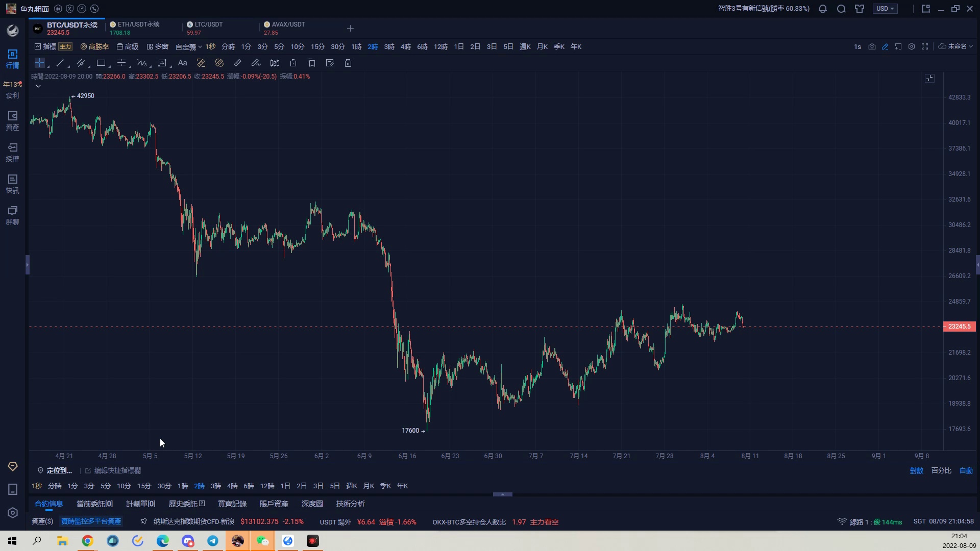
Task: Click the 4時 interval in top toolbar
Action: pyautogui.click(x=406, y=46)
